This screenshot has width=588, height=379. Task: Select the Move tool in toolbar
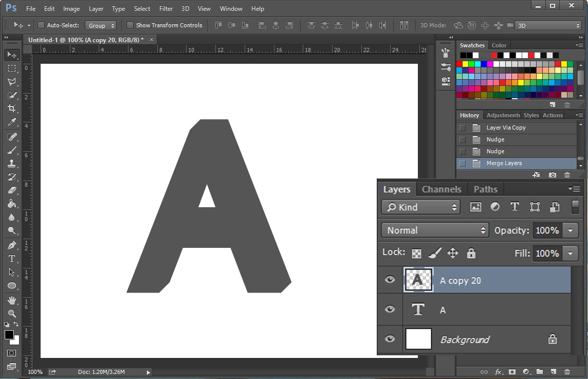[12, 55]
